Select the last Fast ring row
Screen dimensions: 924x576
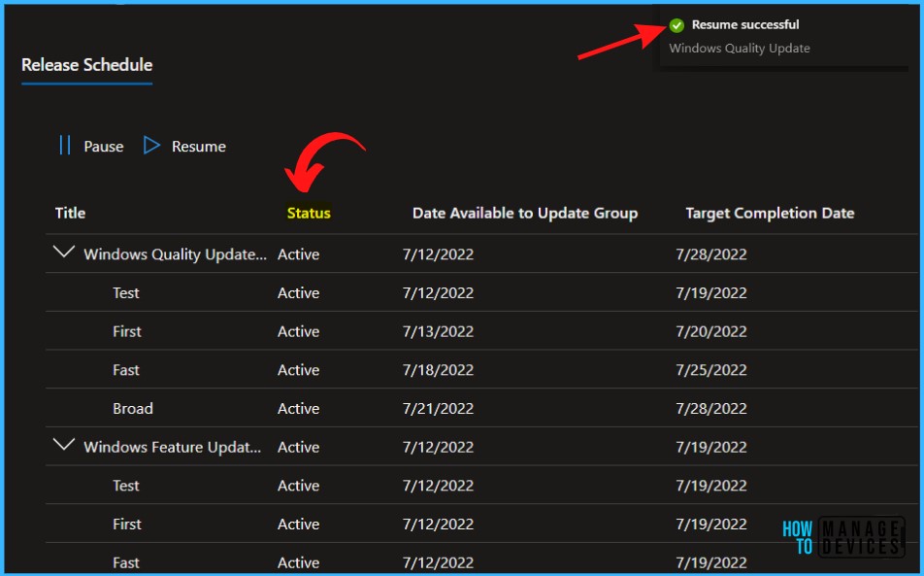coord(126,563)
